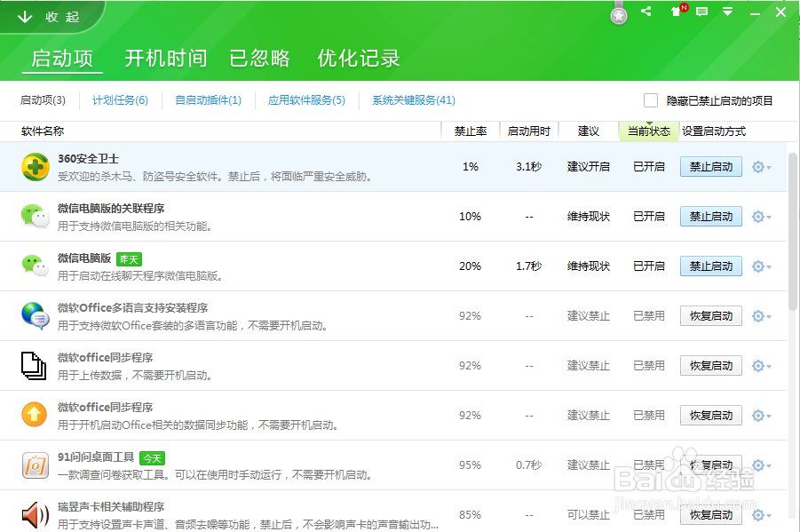Image resolution: width=800 pixels, height=532 pixels.
Task: Click the 微信电脑版 WeChat icon with 昨天 tag
Action: click(36, 266)
